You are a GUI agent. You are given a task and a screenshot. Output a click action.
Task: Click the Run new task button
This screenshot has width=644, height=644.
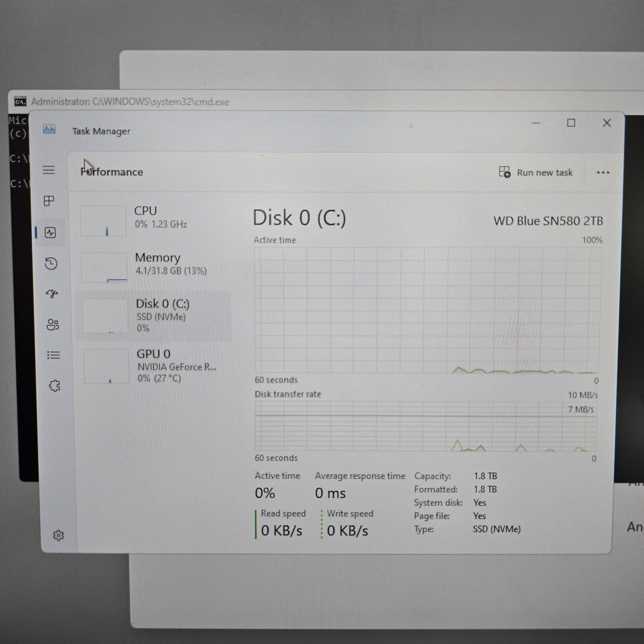click(x=536, y=173)
